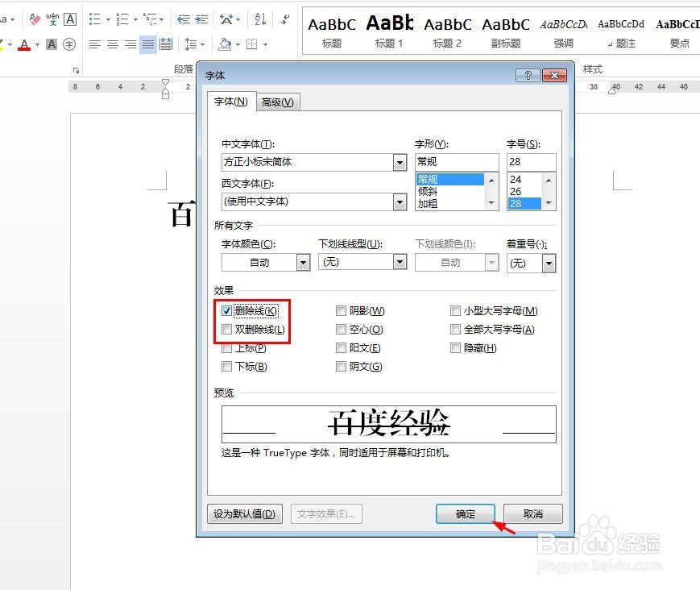Click Decrease Indent icon
Viewport: 700px width, 590px height.
coord(183,19)
